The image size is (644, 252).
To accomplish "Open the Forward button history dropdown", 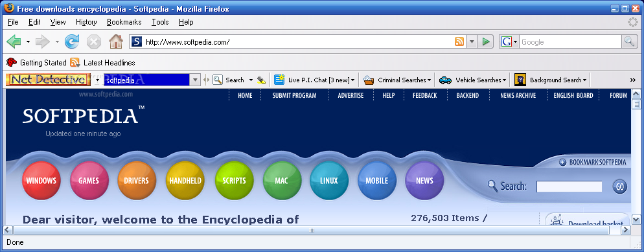I will click(x=57, y=41).
